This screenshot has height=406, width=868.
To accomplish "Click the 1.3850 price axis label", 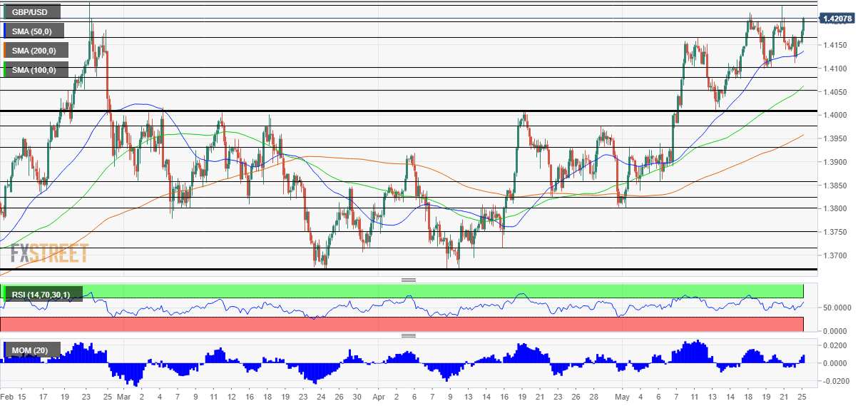I will click(835, 186).
